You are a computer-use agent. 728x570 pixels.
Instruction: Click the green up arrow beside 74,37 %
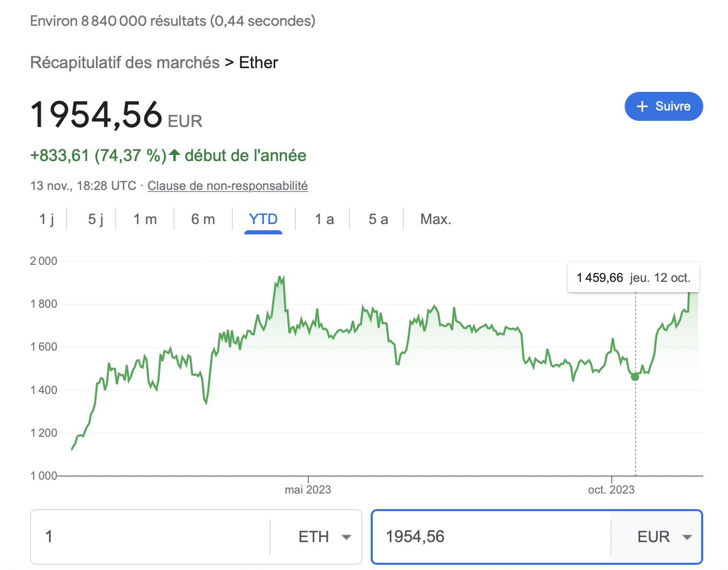[175, 155]
